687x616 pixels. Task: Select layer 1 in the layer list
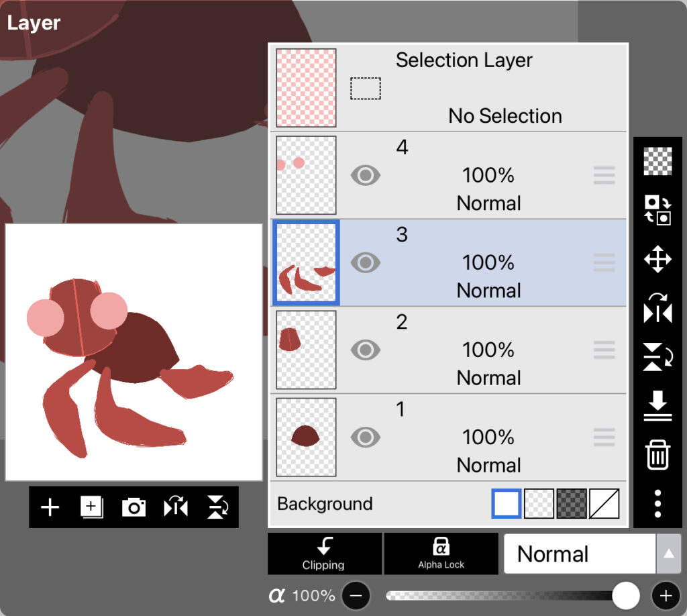(x=470, y=438)
